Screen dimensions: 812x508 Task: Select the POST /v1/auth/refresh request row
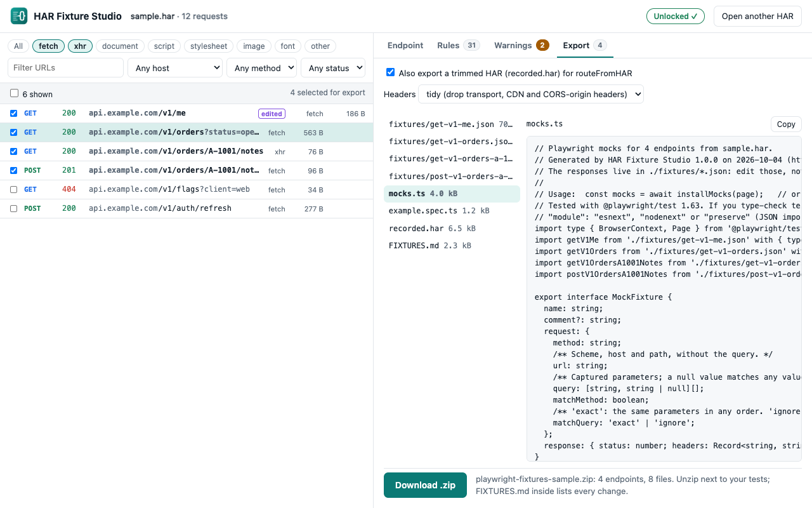187,208
